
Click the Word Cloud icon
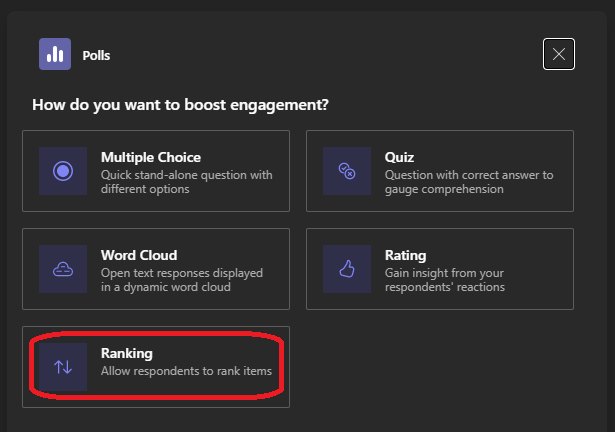[63, 269]
